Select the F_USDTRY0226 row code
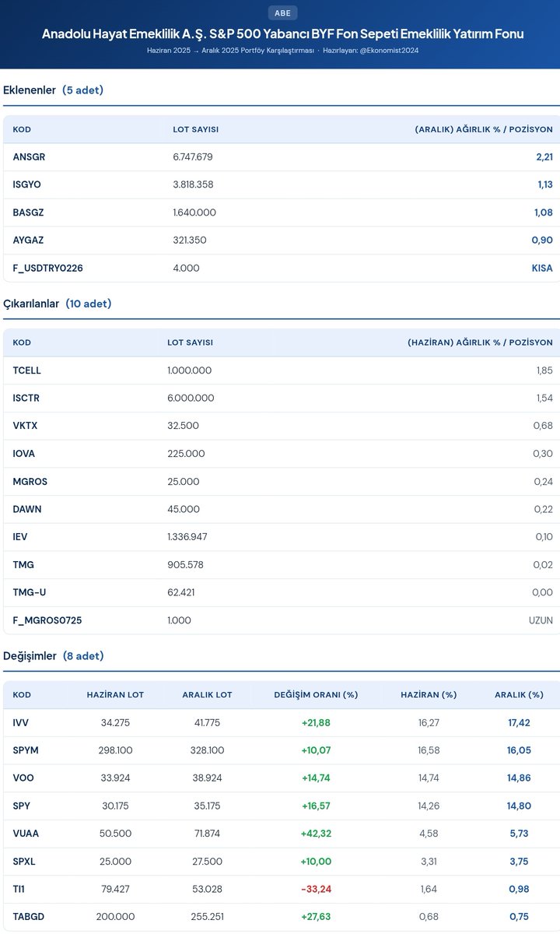This screenshot has height=934, width=560. pyautogui.click(x=47, y=269)
